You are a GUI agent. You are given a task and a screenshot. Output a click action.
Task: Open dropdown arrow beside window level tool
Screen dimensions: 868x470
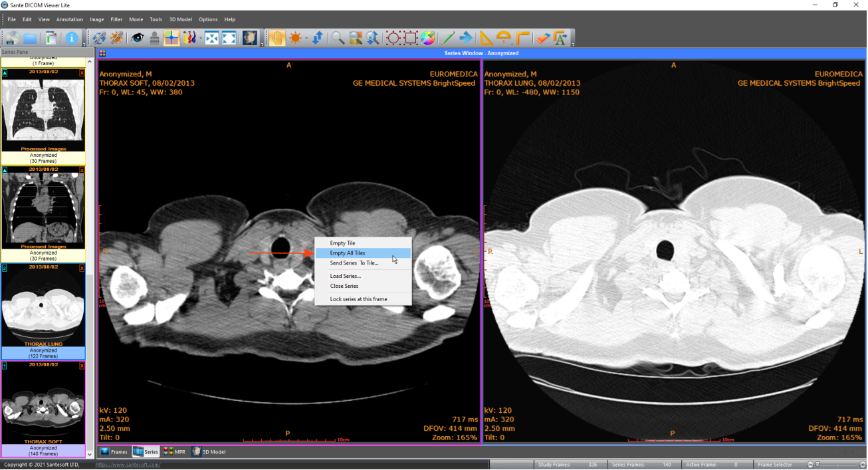click(306, 39)
